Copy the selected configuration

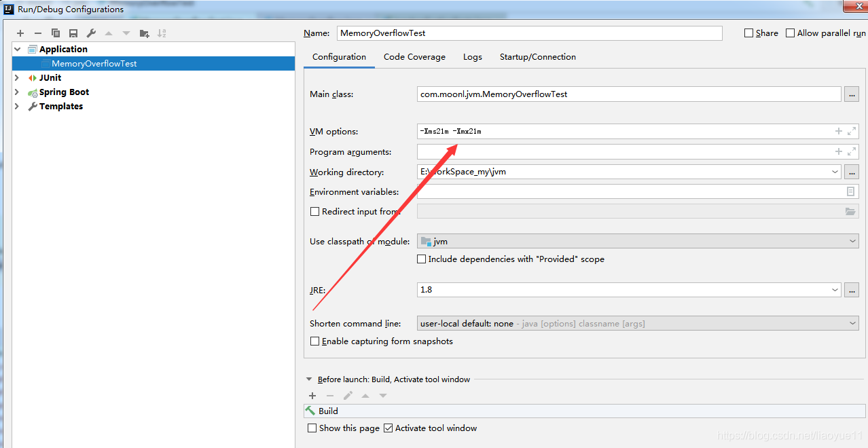click(56, 33)
